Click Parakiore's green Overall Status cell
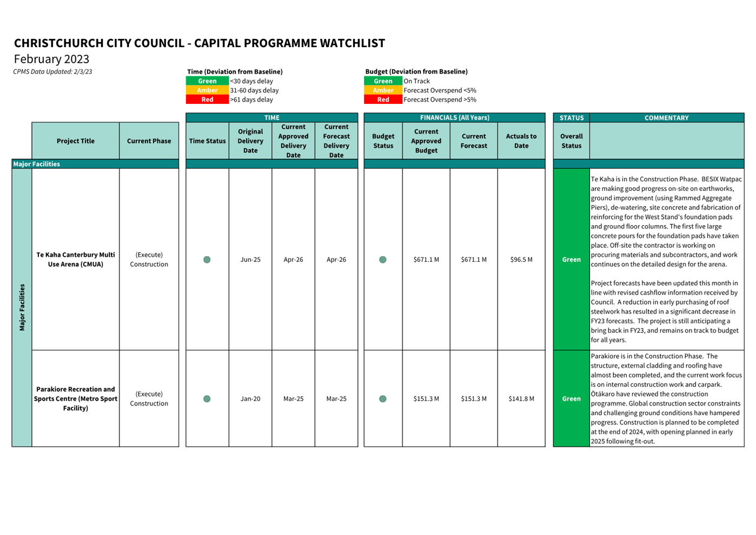Image resolution: width=756 pixels, height=535 pixels. click(x=571, y=399)
